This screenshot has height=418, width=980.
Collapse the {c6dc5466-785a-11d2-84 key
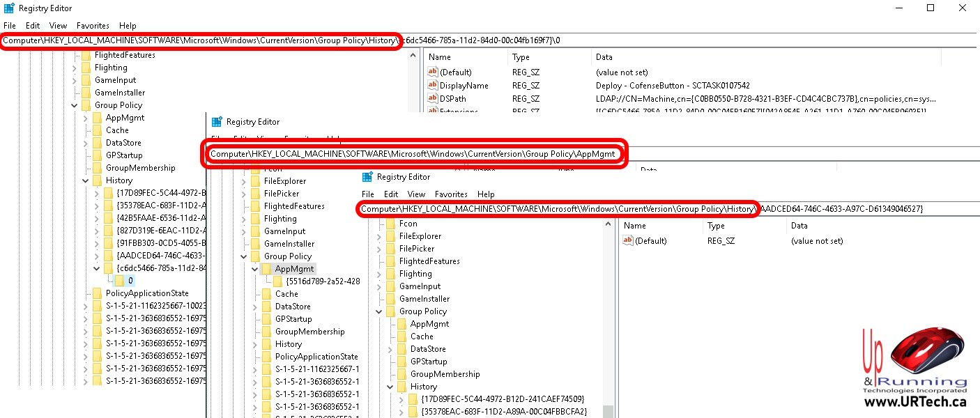pos(97,268)
